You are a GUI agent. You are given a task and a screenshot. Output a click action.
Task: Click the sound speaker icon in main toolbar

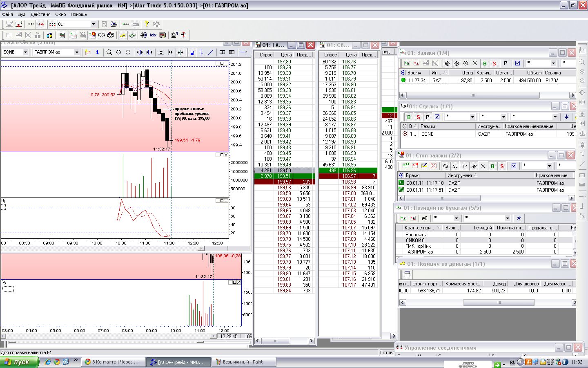pyautogui.click(x=143, y=35)
